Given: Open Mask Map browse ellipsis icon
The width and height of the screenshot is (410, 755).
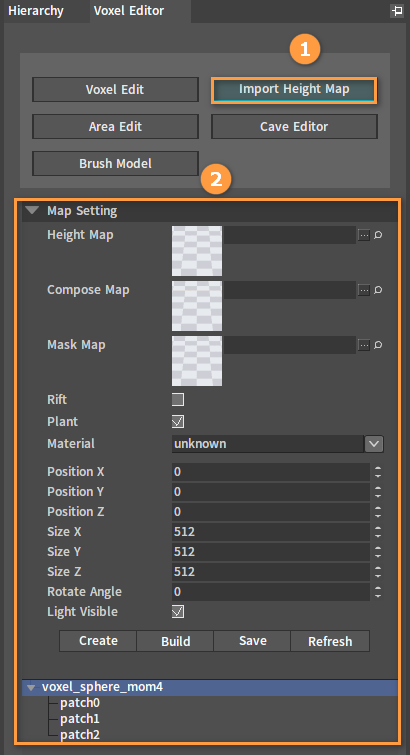Looking at the screenshot, I should click(x=364, y=345).
